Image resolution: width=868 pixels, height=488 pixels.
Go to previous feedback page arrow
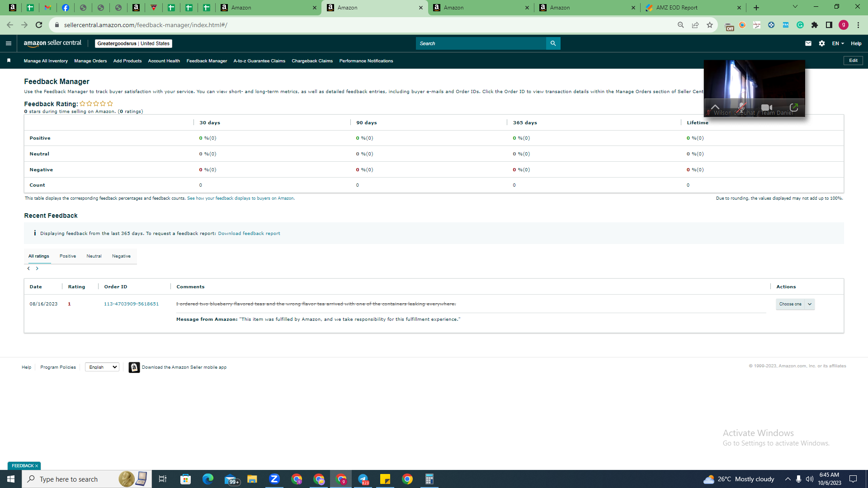click(28, 268)
